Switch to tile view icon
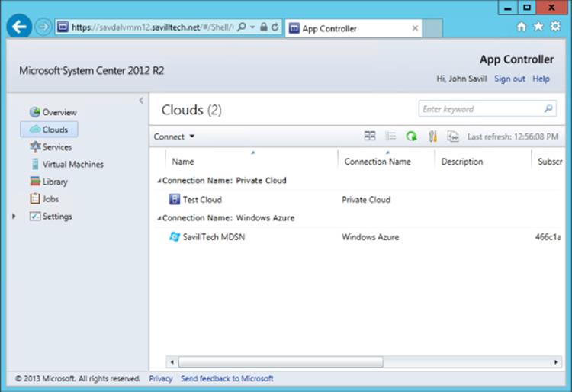The height and width of the screenshot is (392, 572). pos(370,137)
